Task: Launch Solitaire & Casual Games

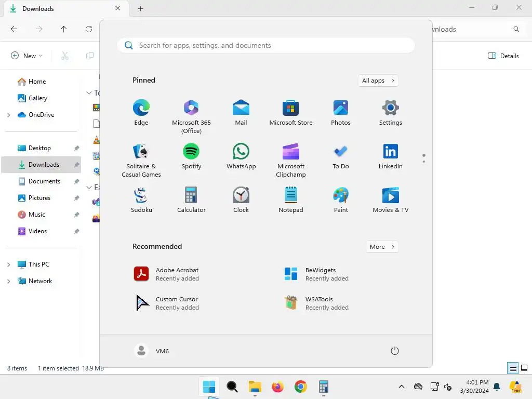Action: pyautogui.click(x=141, y=161)
